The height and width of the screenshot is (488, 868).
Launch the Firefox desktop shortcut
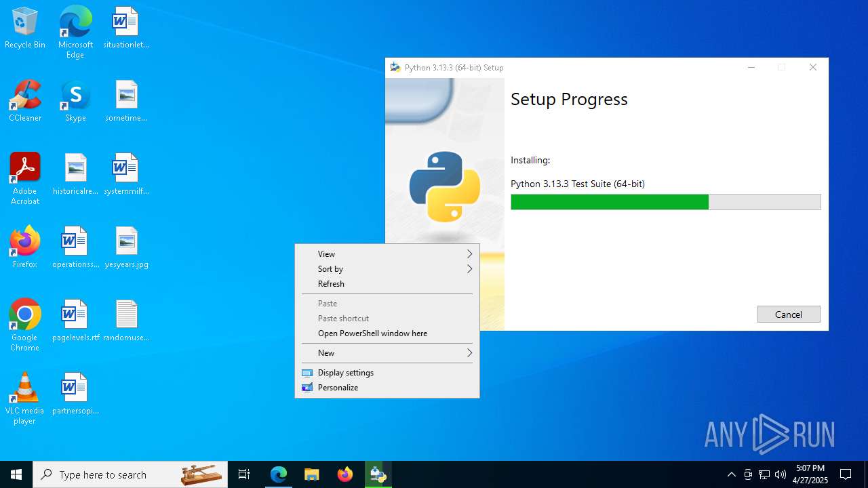click(x=25, y=248)
